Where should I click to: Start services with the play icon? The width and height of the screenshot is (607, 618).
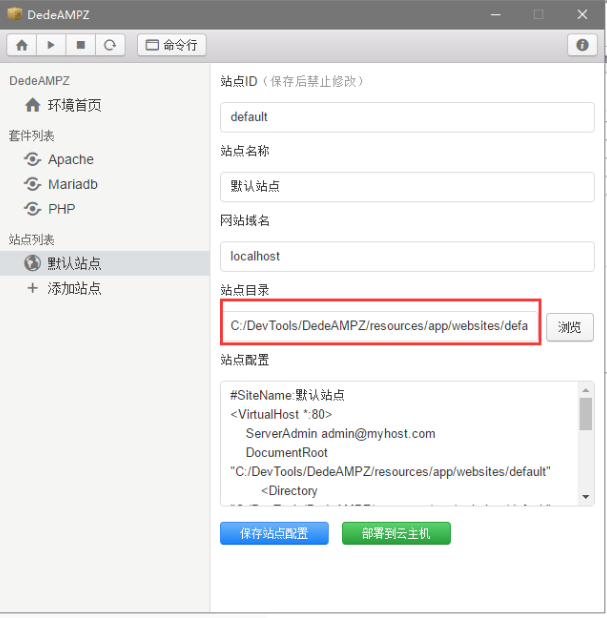pos(51,45)
